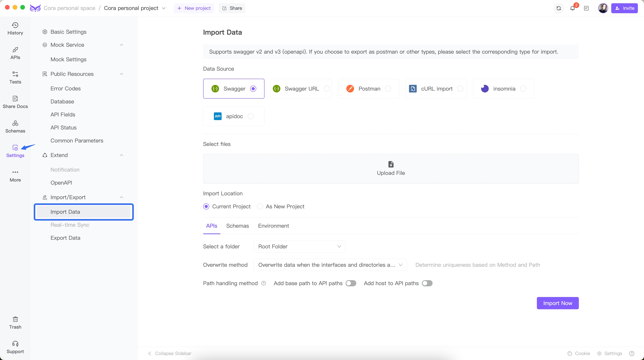The height and width of the screenshot is (360, 644).
Task: Click the Import Now button
Action: [x=557, y=303]
